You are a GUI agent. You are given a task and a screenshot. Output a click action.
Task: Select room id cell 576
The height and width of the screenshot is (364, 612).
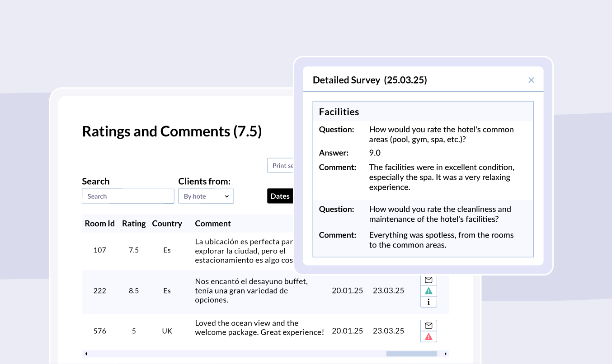pyautogui.click(x=100, y=331)
